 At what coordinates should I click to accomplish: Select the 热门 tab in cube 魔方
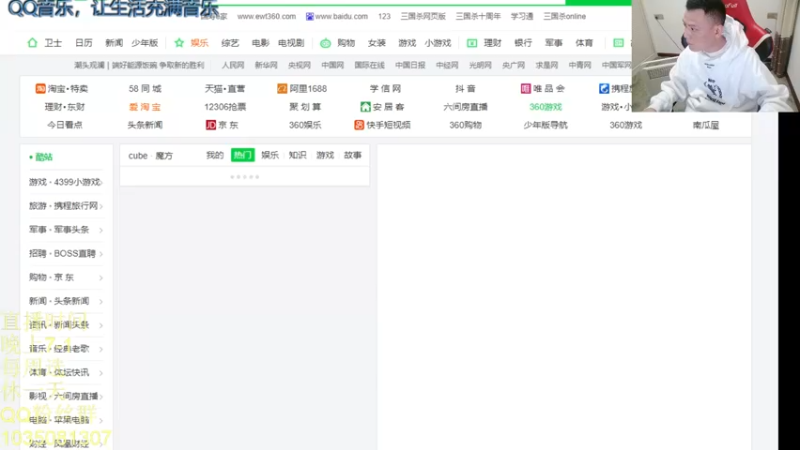point(243,155)
